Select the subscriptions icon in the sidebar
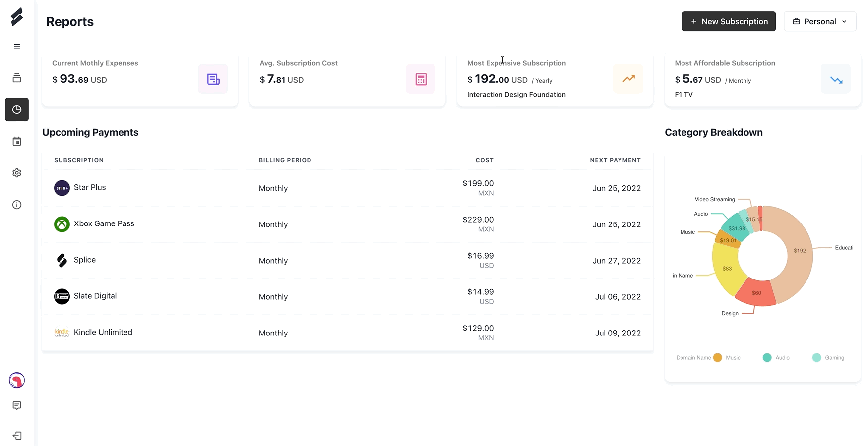The width and height of the screenshot is (868, 446). pyautogui.click(x=16, y=78)
